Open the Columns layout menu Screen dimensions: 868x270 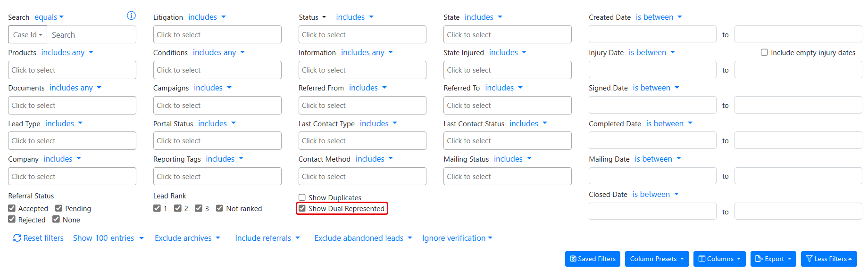click(719, 259)
